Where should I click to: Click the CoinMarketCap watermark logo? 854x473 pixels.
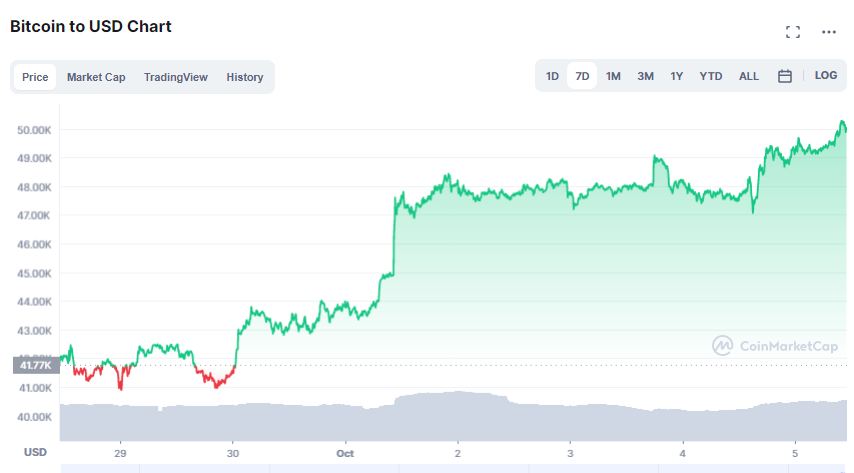(775, 346)
